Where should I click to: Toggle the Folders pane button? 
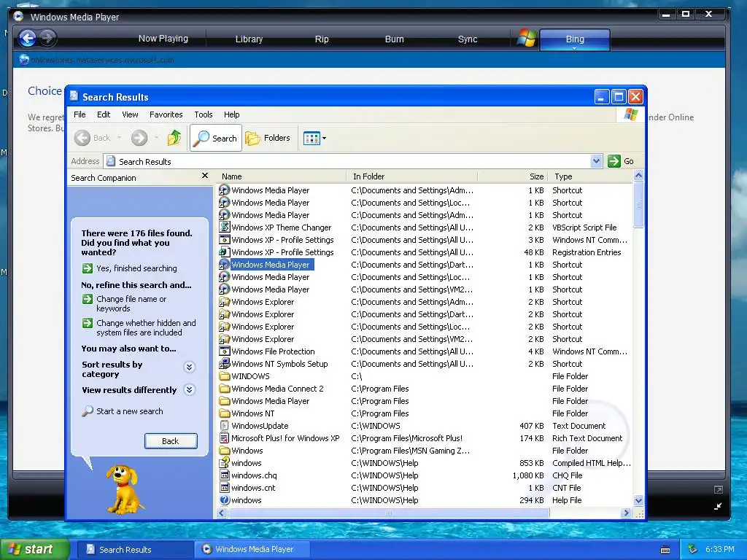tap(268, 138)
